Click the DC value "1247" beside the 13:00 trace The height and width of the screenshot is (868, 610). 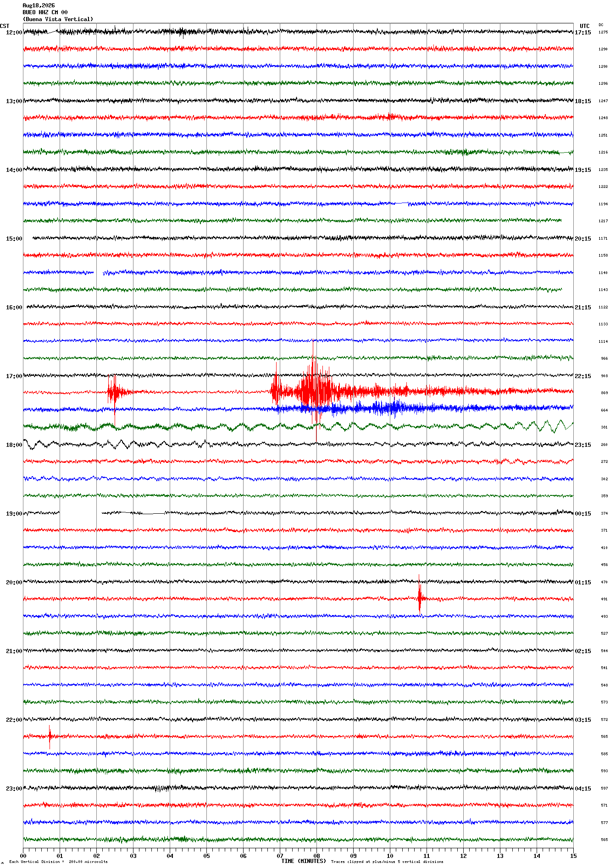[x=603, y=101]
